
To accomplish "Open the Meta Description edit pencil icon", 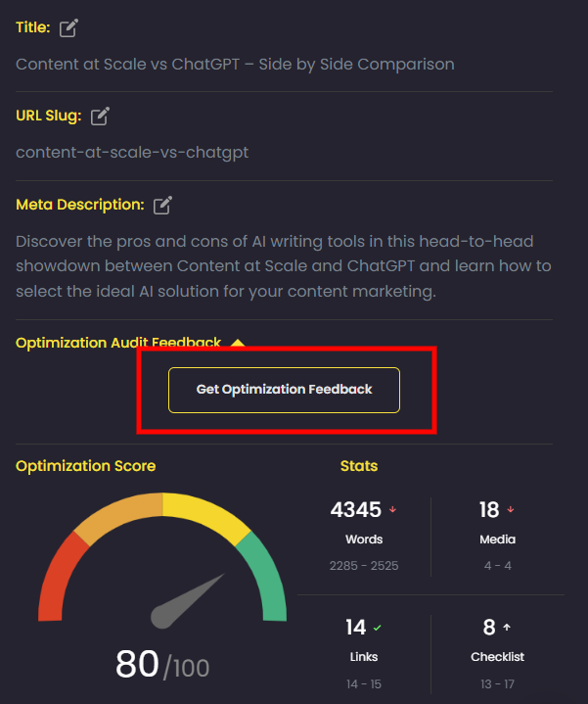I will [162, 205].
